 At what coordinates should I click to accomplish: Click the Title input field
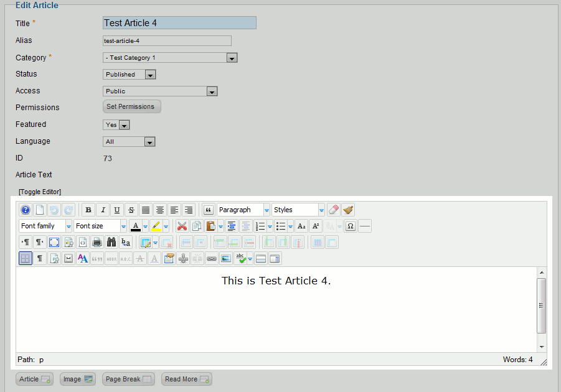pos(179,23)
